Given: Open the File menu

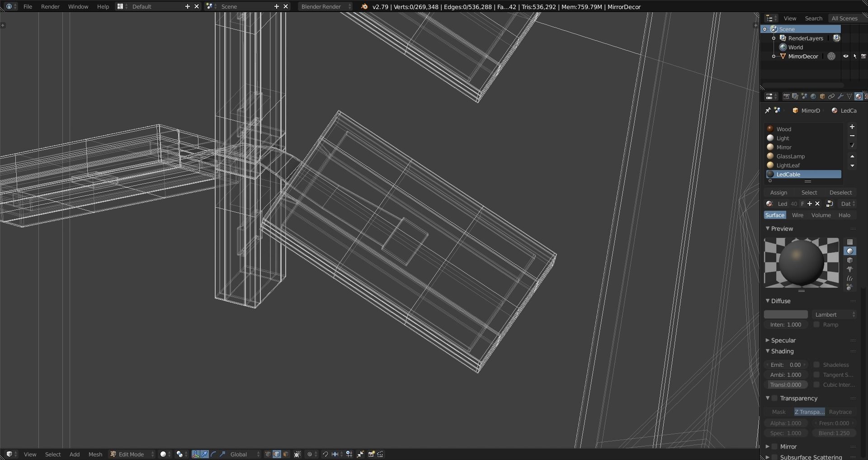Looking at the screenshot, I should 28,6.
